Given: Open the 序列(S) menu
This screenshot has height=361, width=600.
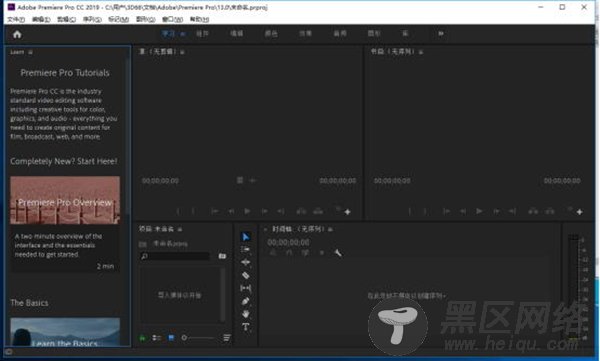Looking at the screenshot, I should 92,19.
